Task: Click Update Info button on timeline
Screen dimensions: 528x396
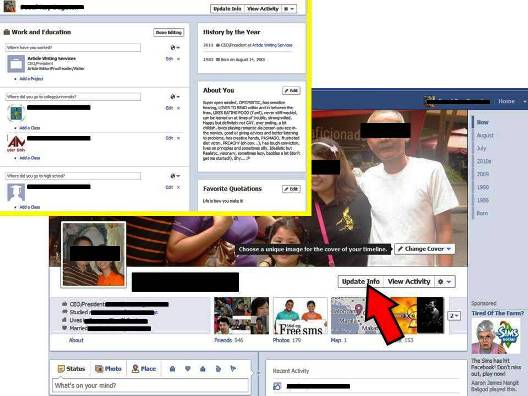Action: pyautogui.click(x=360, y=282)
